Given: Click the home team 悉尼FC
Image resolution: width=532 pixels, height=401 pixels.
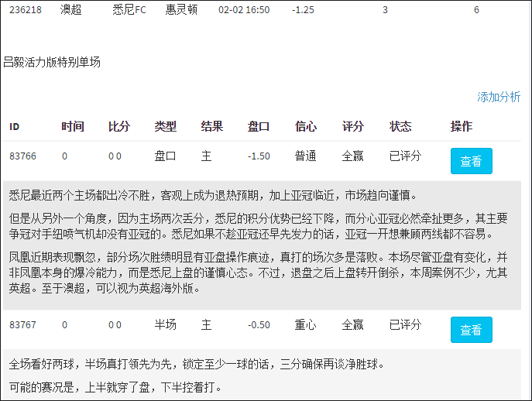Looking at the screenshot, I should [129, 10].
